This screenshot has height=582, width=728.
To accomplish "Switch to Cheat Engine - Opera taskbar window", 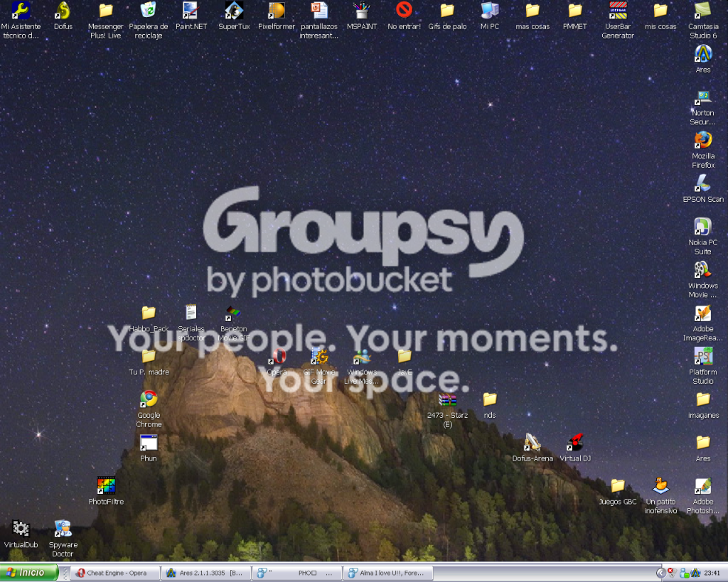I will [115, 573].
